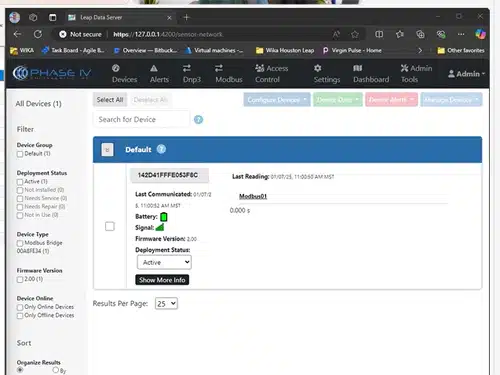This screenshot has width=500, height=375.
Task: Open the Devices navigation icon
Action: pos(116,68)
